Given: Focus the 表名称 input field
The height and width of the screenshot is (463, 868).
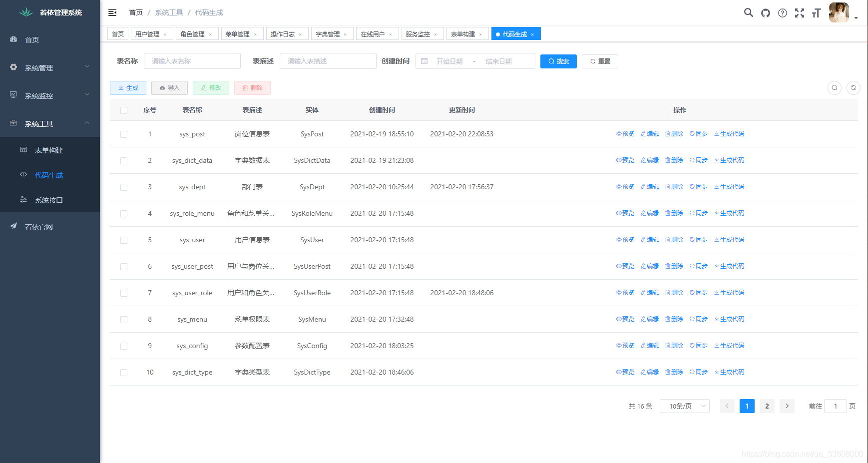Looking at the screenshot, I should [192, 61].
